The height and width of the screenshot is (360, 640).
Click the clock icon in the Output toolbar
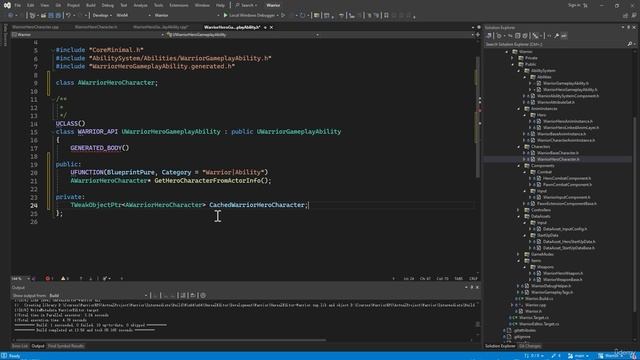203,295
